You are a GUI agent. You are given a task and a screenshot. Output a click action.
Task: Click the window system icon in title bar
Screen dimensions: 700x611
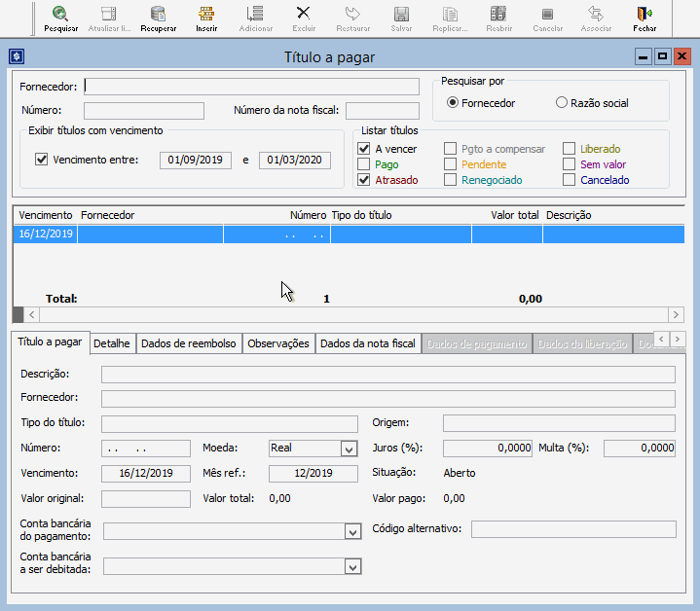tap(17, 57)
